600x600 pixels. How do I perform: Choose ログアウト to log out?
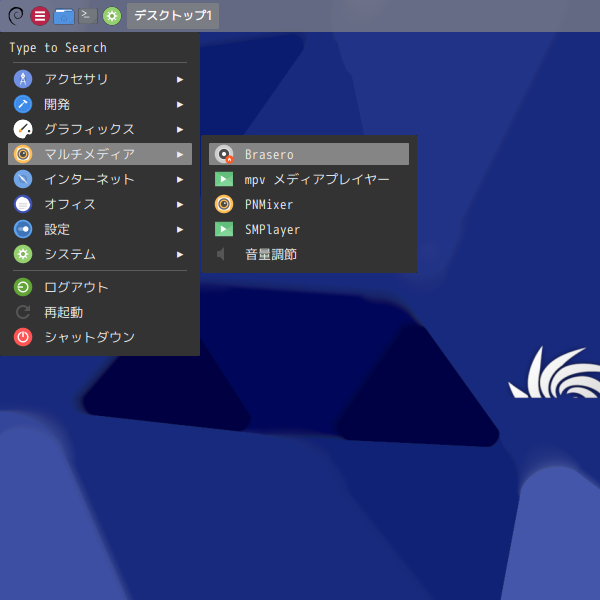(100, 287)
